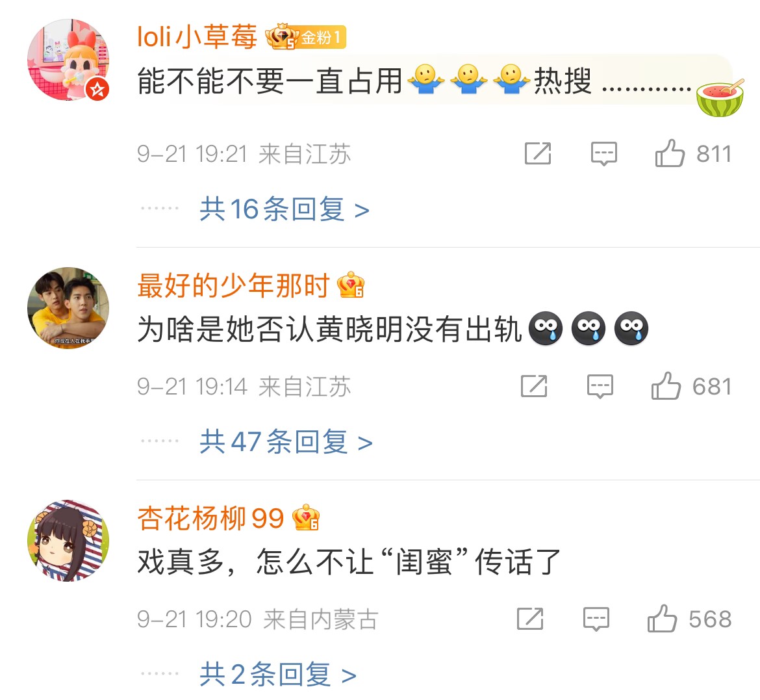Viewport: 760px width, 700px height.
Task: Tap 最好的少年那时's avatar photo
Action: (68, 308)
